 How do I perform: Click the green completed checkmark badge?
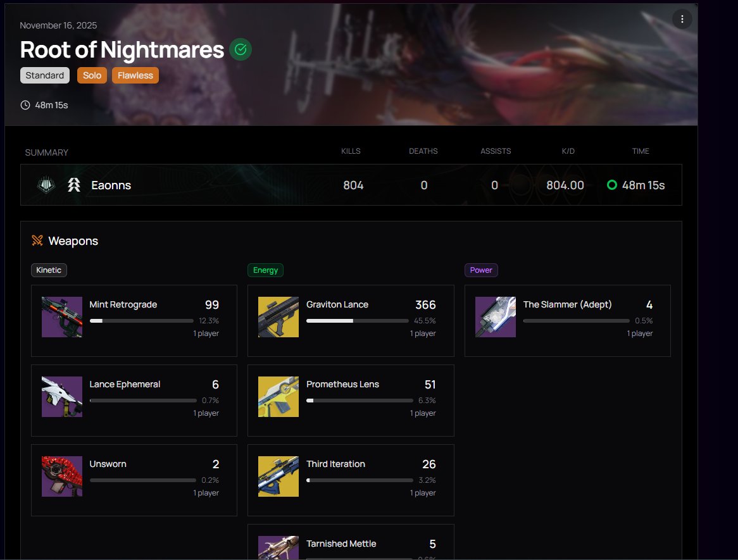(x=241, y=49)
